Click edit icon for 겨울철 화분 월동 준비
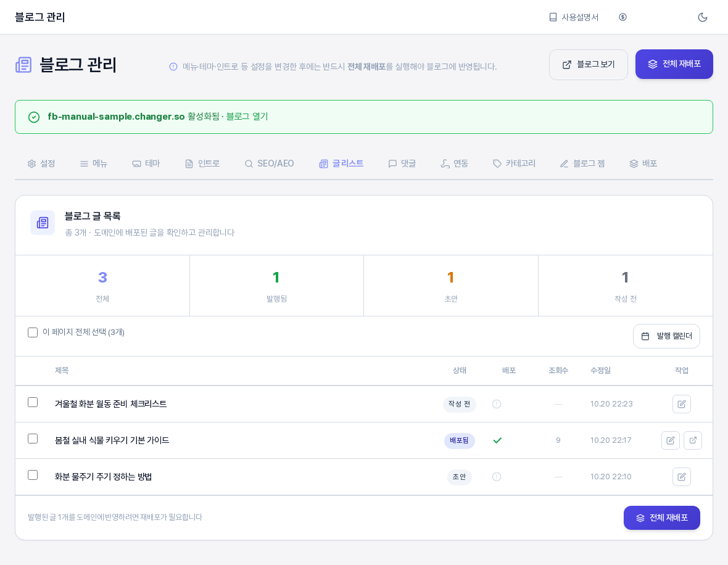 [682, 404]
